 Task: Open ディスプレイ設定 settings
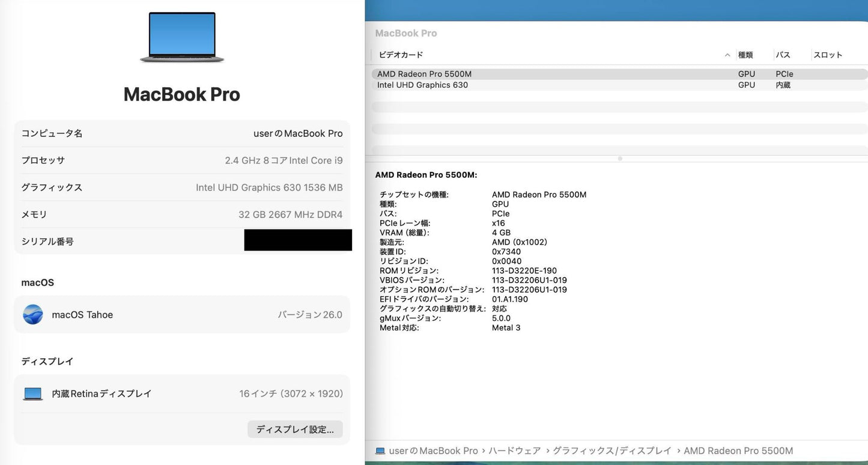click(294, 429)
